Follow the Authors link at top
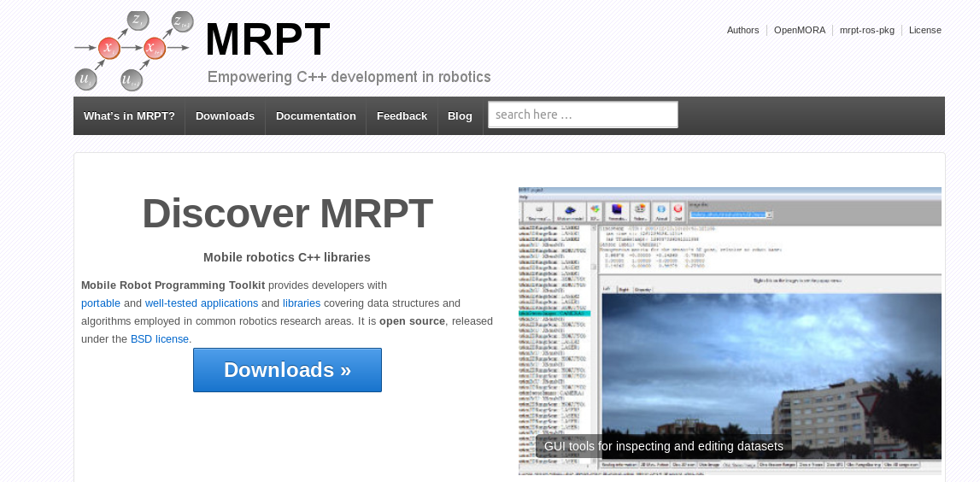Image resolution: width=980 pixels, height=482 pixels. coord(742,30)
